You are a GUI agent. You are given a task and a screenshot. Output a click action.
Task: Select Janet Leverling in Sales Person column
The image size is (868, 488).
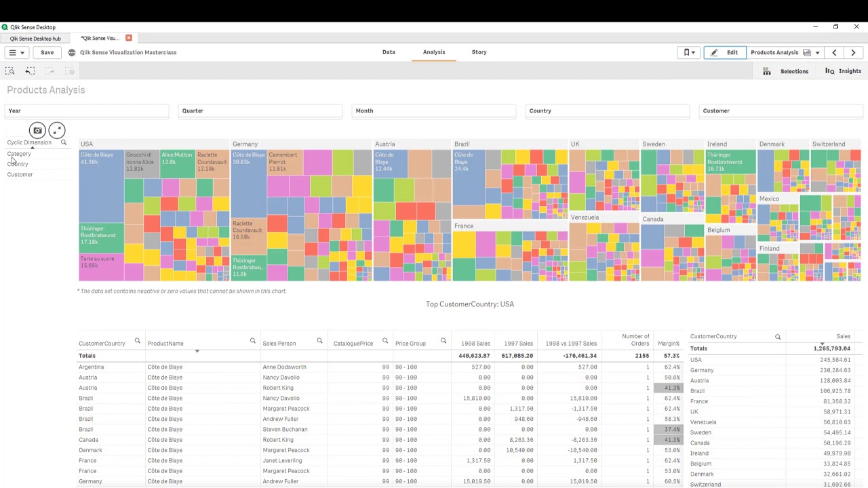pos(281,461)
